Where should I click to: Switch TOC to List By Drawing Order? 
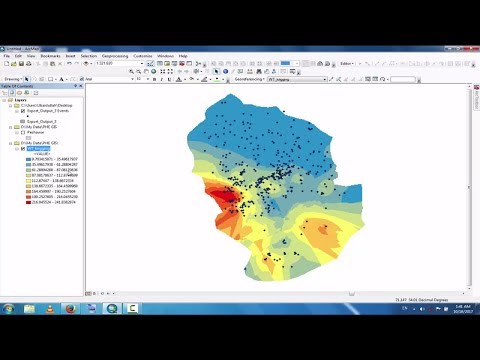5,93
